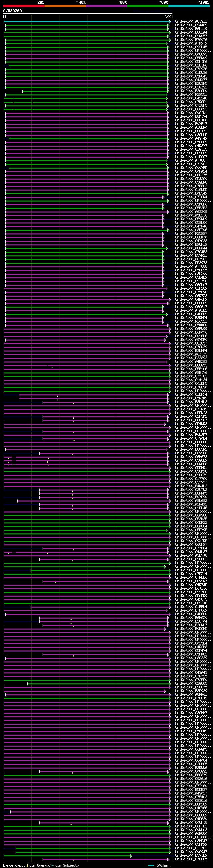
Task: Select UniRef100_A8PA44 entry
Action: point(191,248)
